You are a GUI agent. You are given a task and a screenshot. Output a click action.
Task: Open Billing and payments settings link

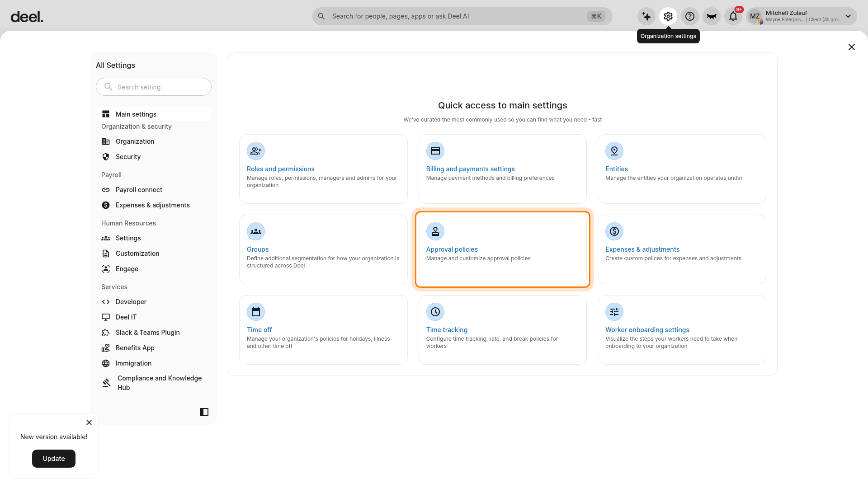pyautogui.click(x=470, y=169)
